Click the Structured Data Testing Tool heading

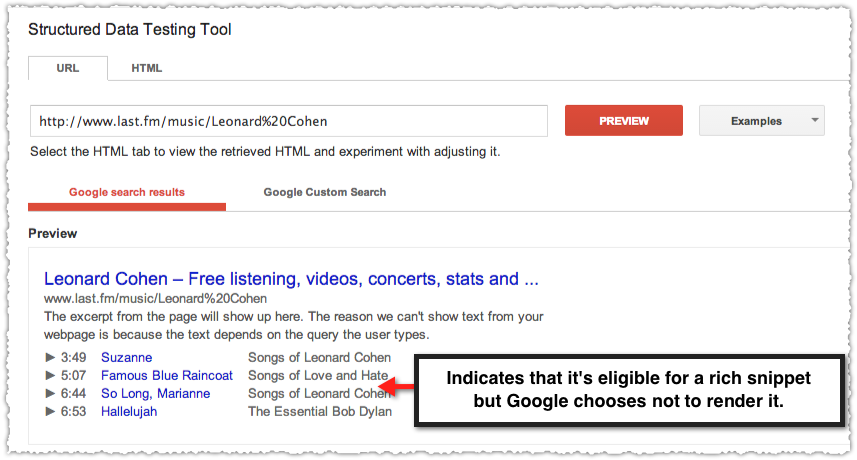[130, 30]
